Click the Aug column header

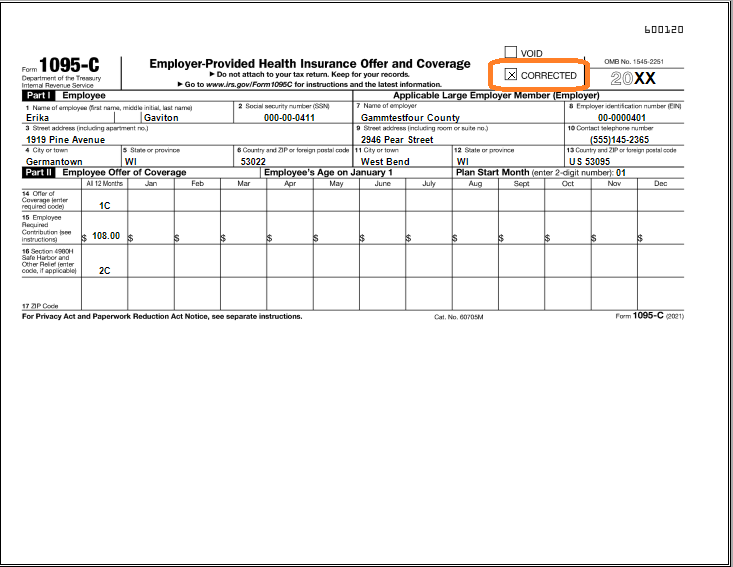[475, 184]
